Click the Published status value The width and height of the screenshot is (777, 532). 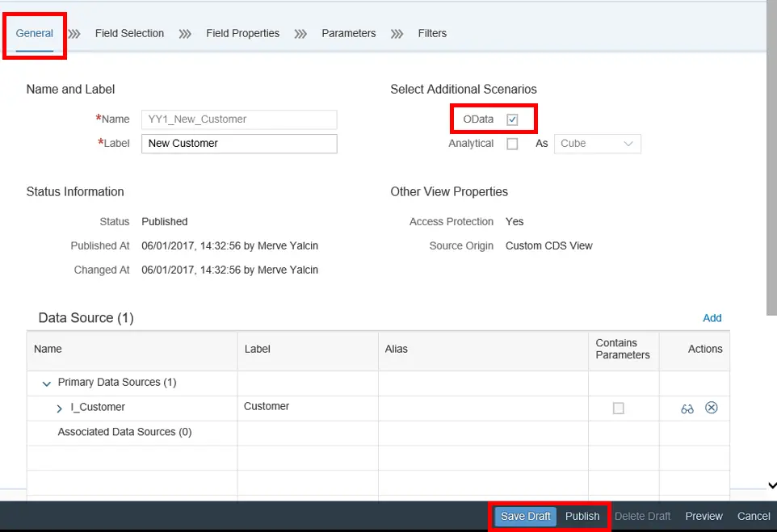(x=165, y=221)
